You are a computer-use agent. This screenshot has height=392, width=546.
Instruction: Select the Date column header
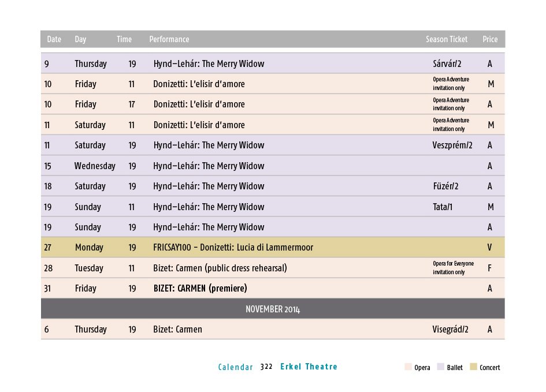click(x=54, y=39)
